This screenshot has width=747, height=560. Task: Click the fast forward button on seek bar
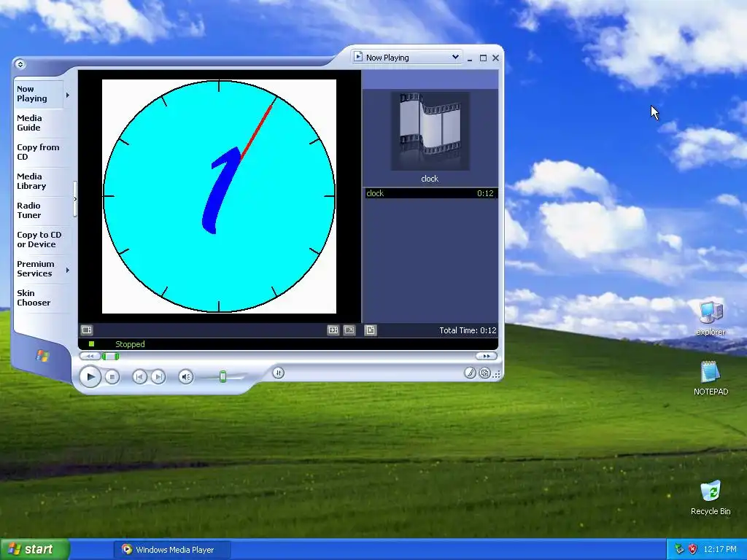tap(486, 356)
